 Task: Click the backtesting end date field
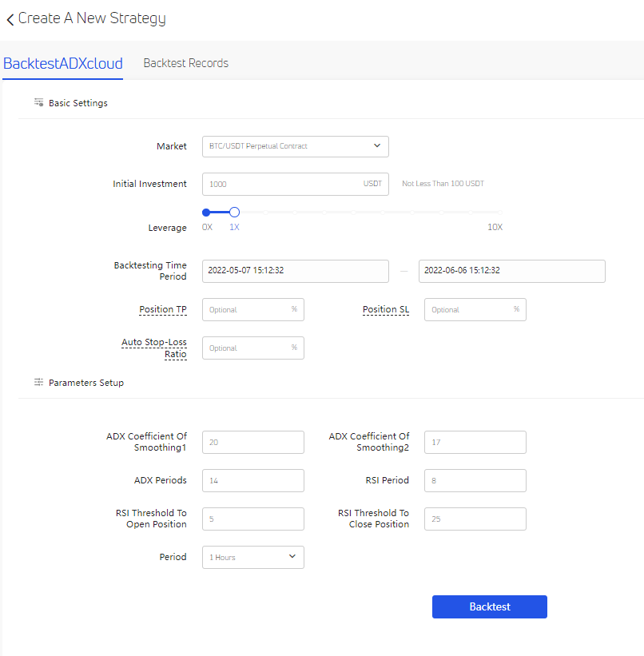click(x=511, y=271)
